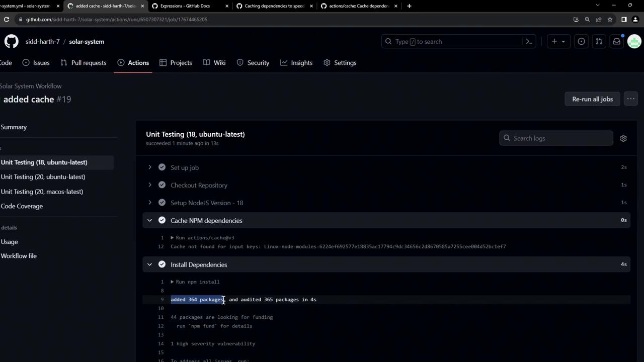Open the Insights repository tab
This screenshot has width=644, height=362.
click(296, 63)
